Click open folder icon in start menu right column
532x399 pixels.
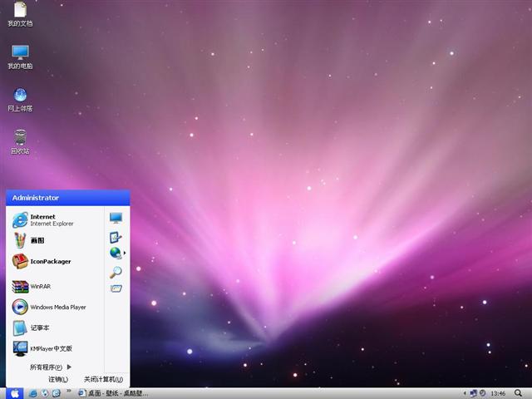tap(116, 288)
